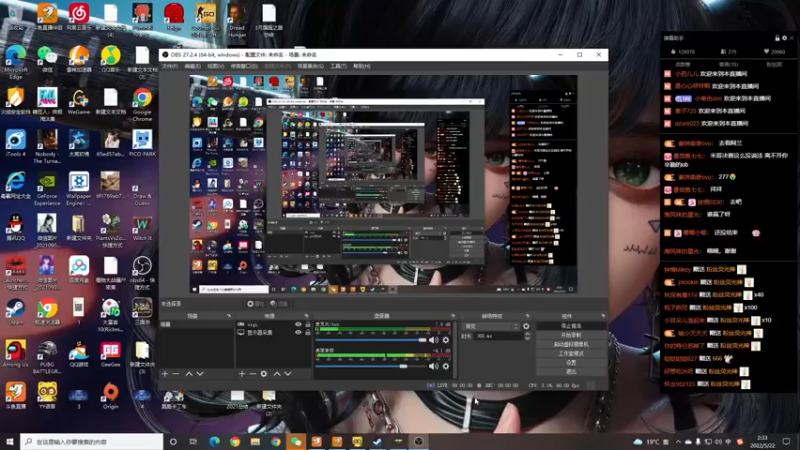Screen dimensions: 800x450
Task: Open the 帮助 Help menu in OBS
Action: tap(361, 66)
